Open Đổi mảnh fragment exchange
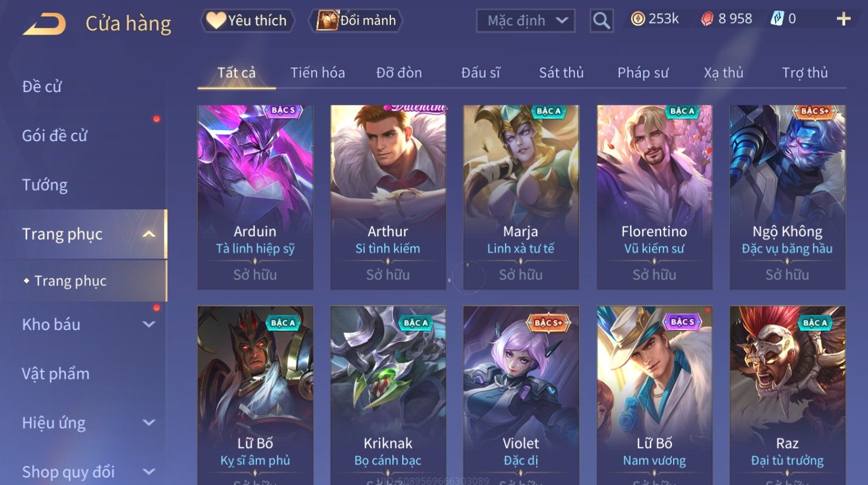The height and width of the screenshot is (485, 868). tap(357, 21)
